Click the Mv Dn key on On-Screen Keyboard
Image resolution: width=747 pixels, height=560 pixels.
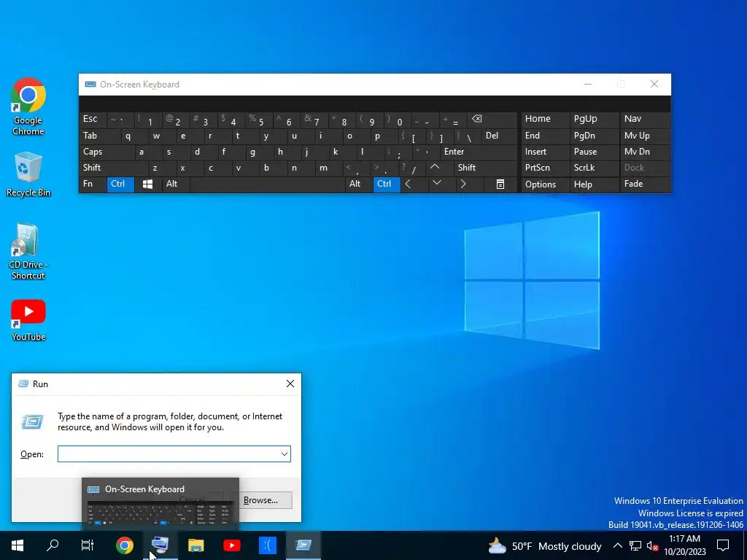tap(645, 152)
